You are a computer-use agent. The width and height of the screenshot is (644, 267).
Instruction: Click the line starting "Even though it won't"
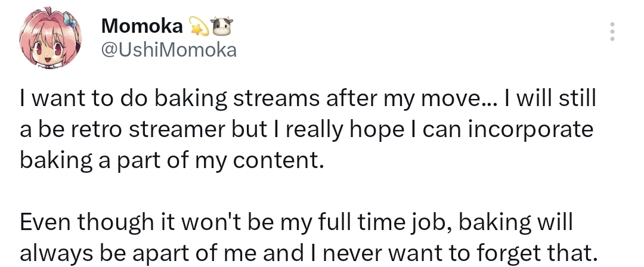pyautogui.click(x=296, y=223)
